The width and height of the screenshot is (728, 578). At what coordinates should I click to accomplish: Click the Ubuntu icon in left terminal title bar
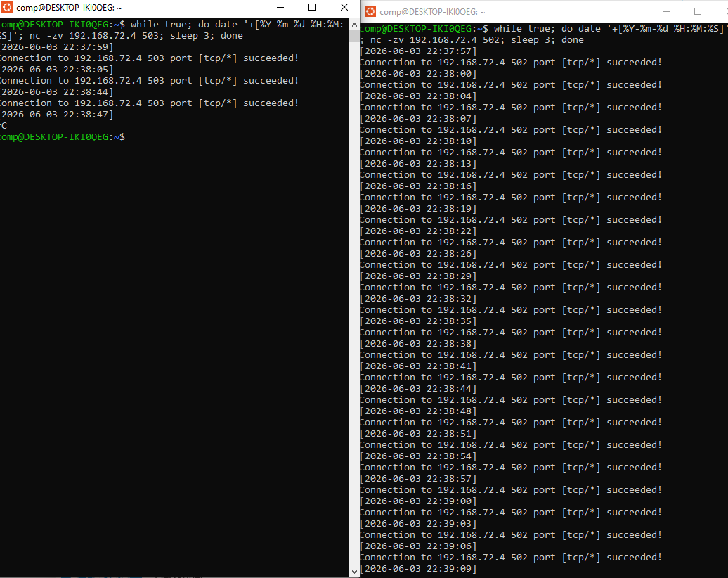6,8
